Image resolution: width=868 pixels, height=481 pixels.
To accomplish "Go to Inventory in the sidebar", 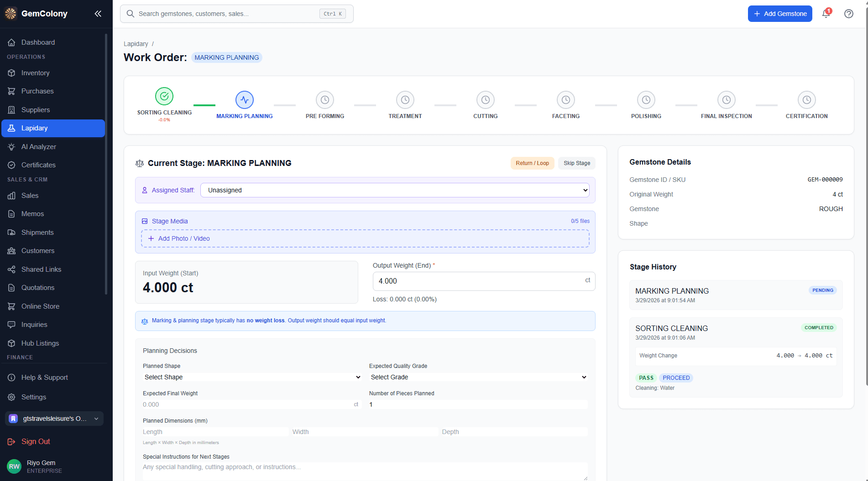I will (x=53, y=73).
